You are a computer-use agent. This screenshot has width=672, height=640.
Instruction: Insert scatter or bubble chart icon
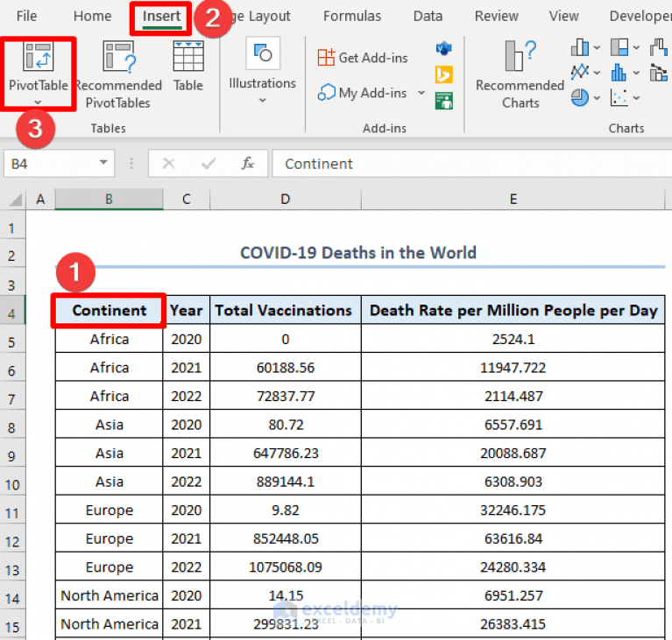(x=619, y=98)
